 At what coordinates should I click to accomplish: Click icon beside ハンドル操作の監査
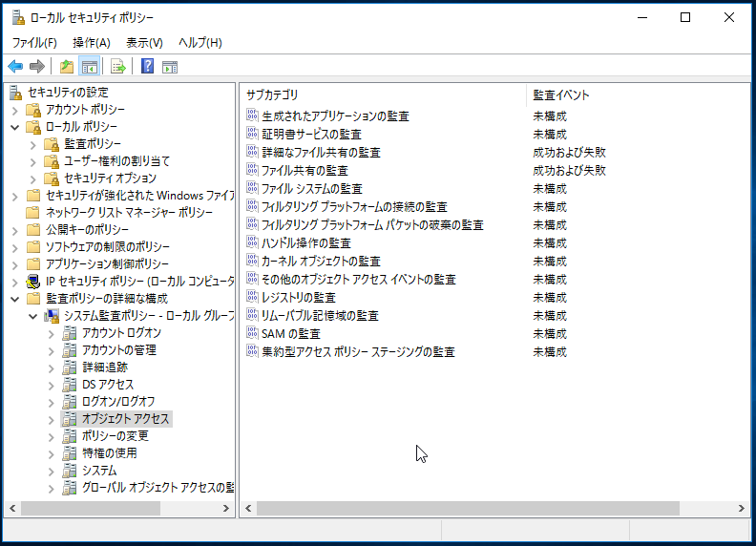(x=252, y=241)
